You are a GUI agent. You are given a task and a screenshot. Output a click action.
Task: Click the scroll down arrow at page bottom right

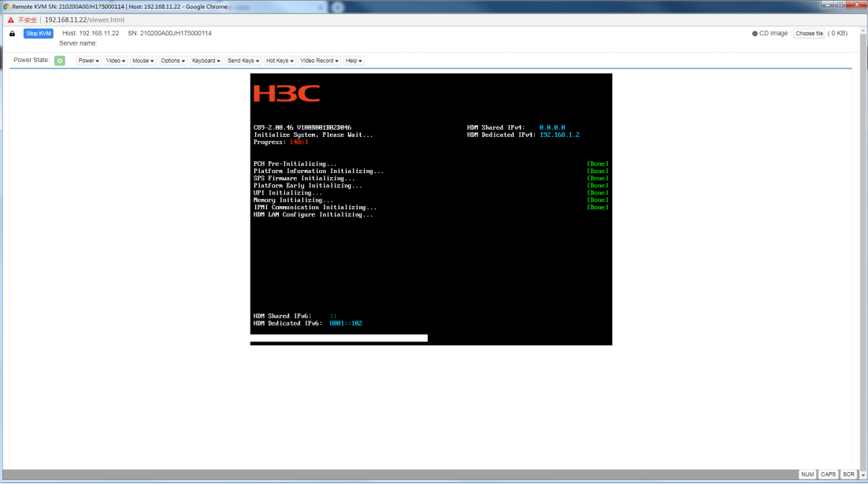pyautogui.click(x=863, y=475)
